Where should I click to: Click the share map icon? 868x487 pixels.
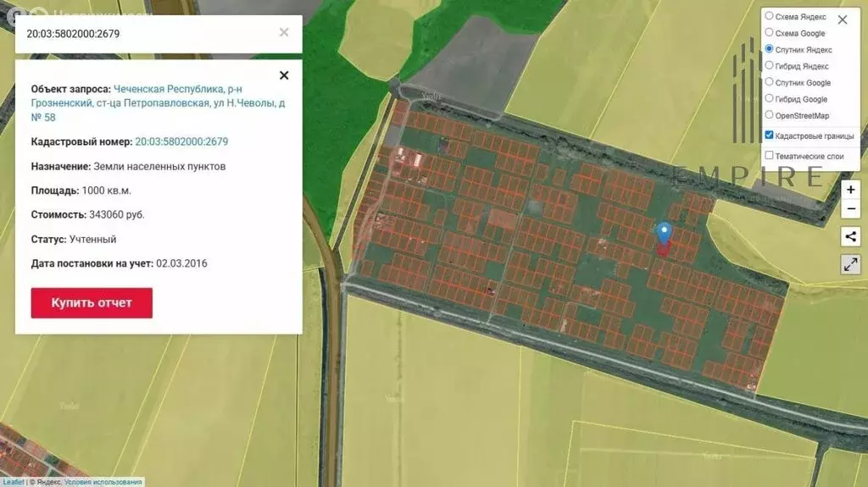pos(850,236)
